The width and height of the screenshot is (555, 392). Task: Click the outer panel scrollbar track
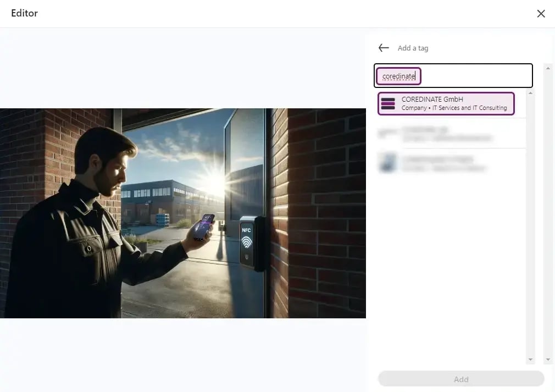[548, 220]
